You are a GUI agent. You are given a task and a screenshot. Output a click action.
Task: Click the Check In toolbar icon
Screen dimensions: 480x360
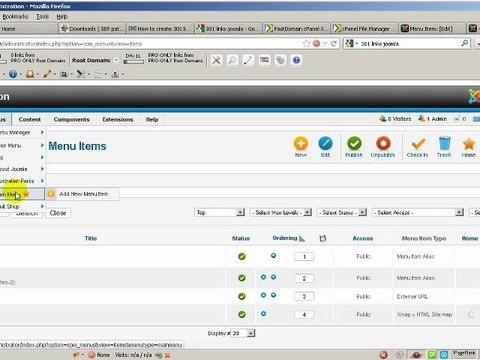pyautogui.click(x=417, y=147)
